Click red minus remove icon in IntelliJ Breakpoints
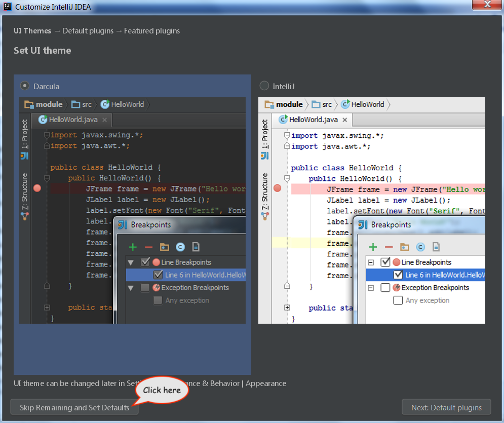 [x=389, y=247]
